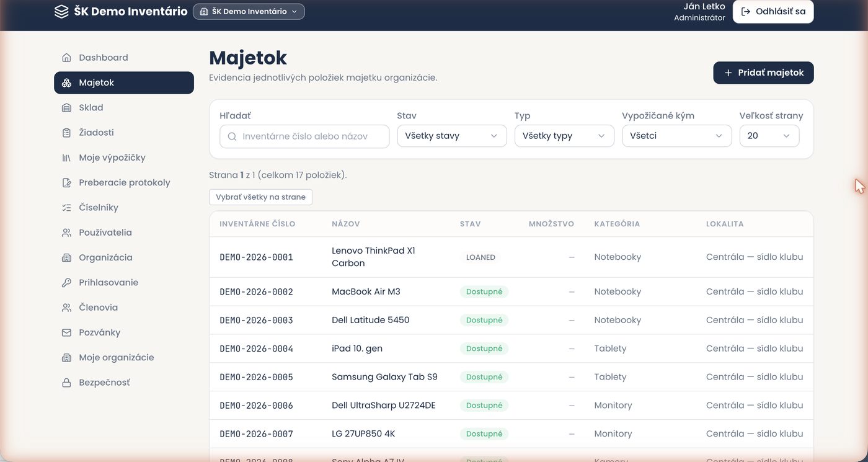The height and width of the screenshot is (462, 868).
Task: Open the ŠK Demo Inventário organization switcher
Action: (x=249, y=11)
